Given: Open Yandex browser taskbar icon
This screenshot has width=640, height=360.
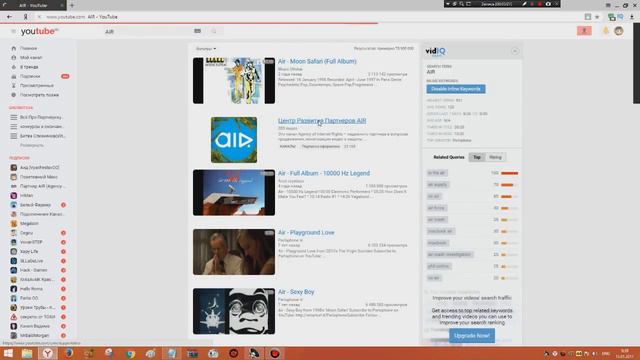Looking at the screenshot, I should click(x=48, y=353).
